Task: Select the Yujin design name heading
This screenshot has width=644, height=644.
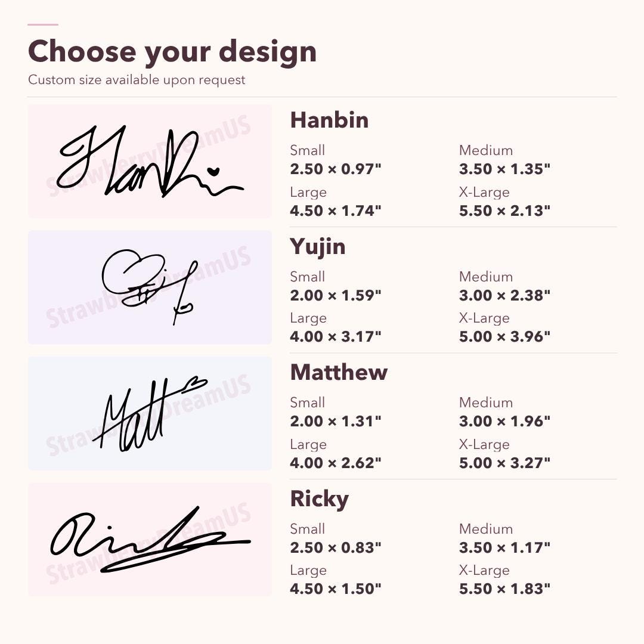Action: point(317,247)
